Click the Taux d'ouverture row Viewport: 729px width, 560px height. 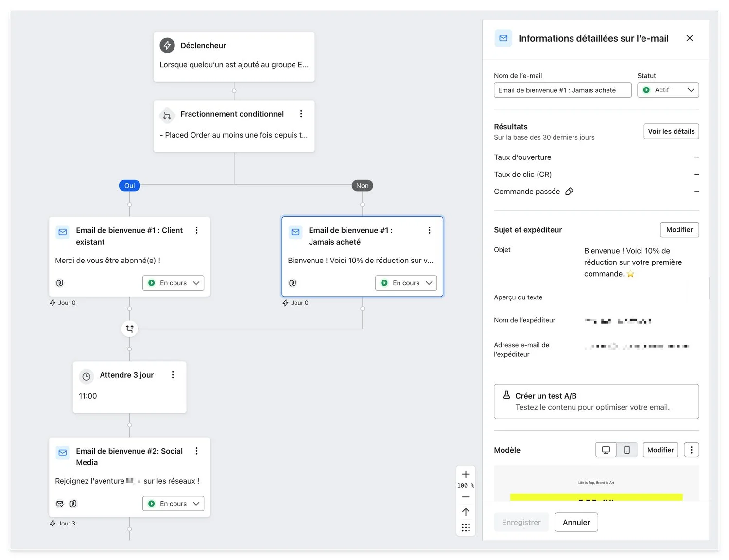[x=596, y=157]
